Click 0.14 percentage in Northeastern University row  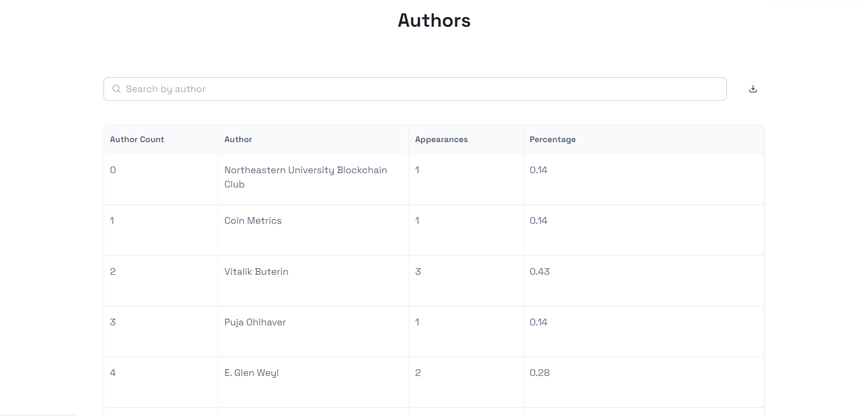coord(538,170)
